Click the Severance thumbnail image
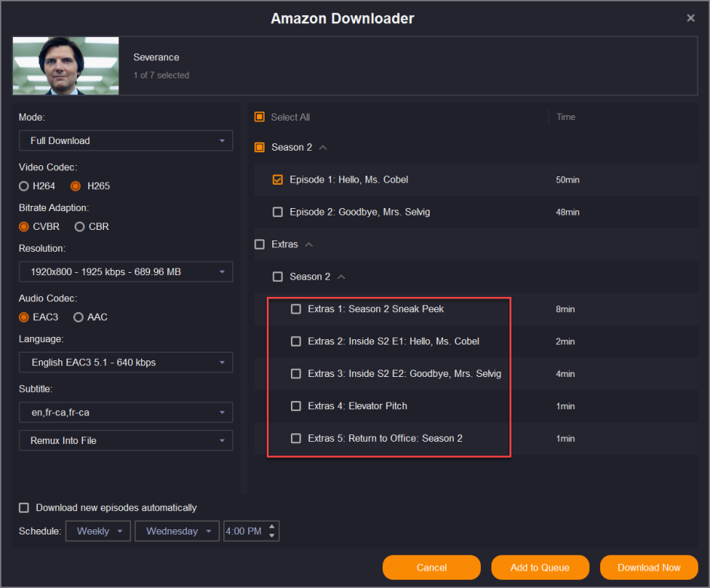This screenshot has height=588, width=710. click(66, 66)
